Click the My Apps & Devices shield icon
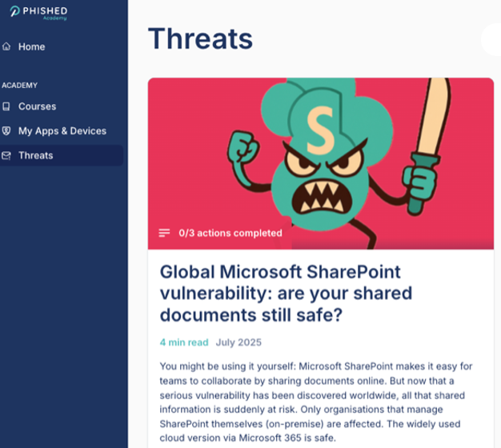Viewport: 501px width, 448px height. [x=7, y=131]
